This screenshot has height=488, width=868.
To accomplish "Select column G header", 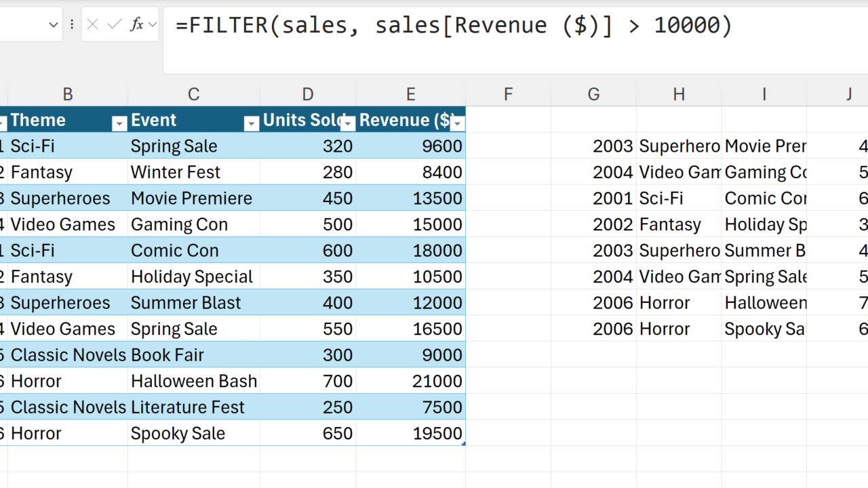I will [593, 94].
